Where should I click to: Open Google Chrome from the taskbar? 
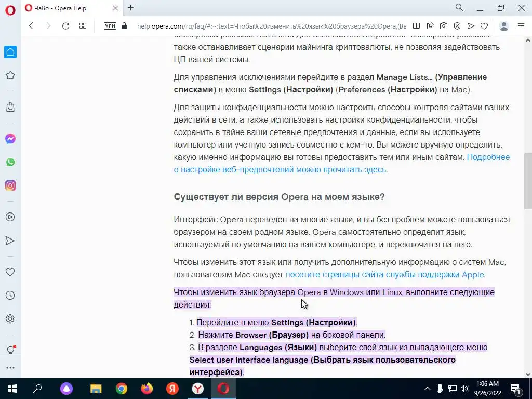pos(121,389)
